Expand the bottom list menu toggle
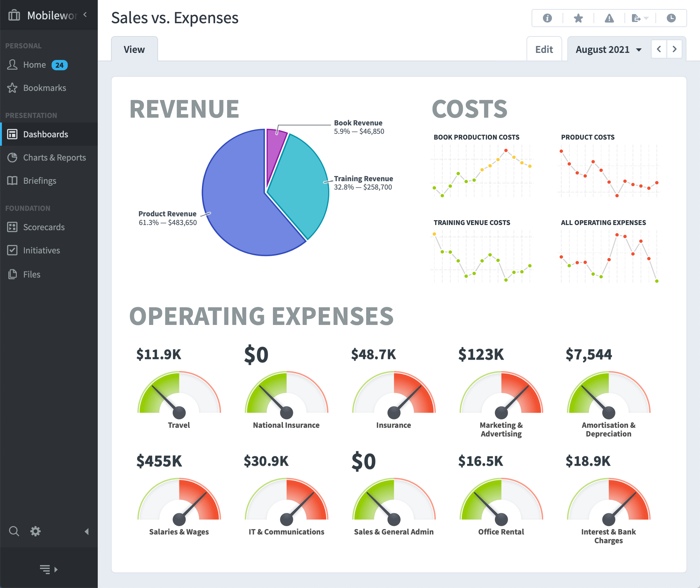This screenshot has width=700, height=588. tap(49, 569)
